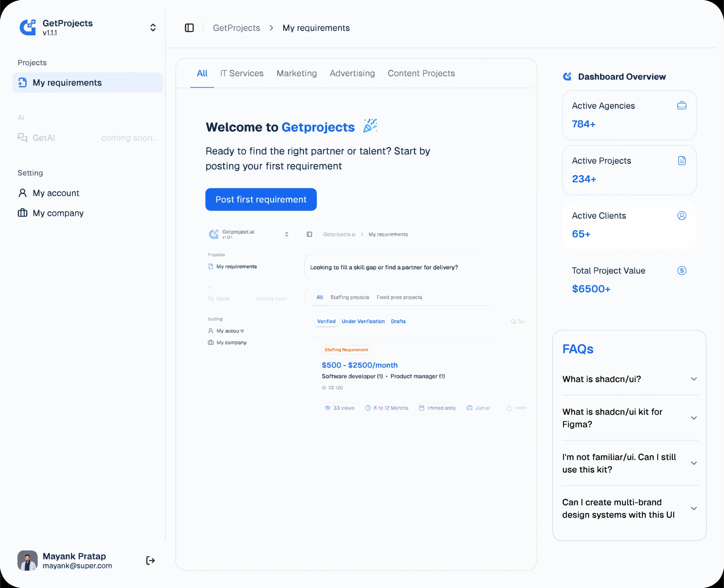Click the $500 - $2500/month preview price

(x=359, y=365)
